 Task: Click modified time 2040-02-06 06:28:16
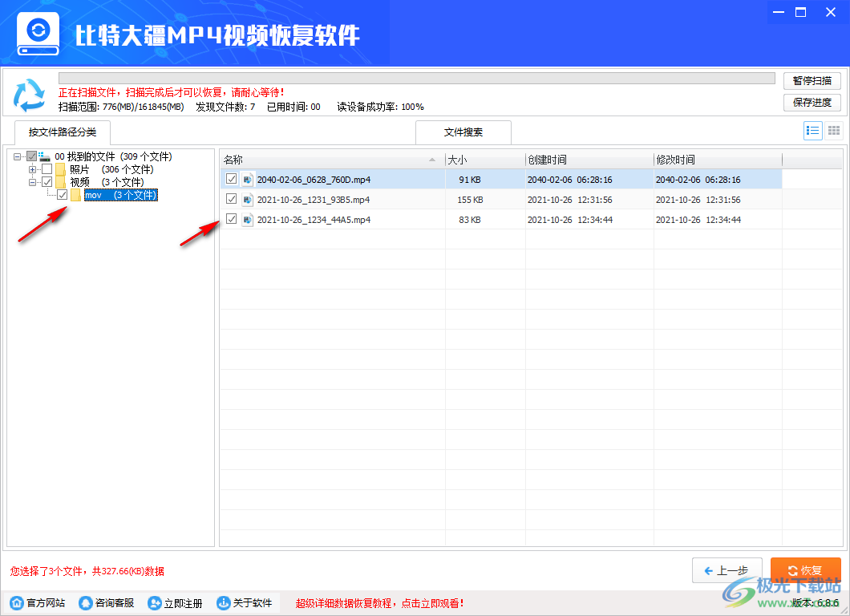tap(698, 180)
